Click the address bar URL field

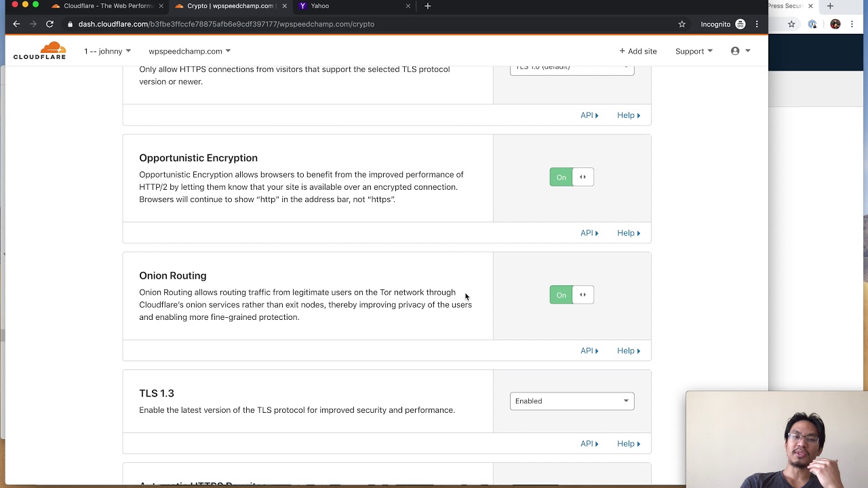coord(373,24)
